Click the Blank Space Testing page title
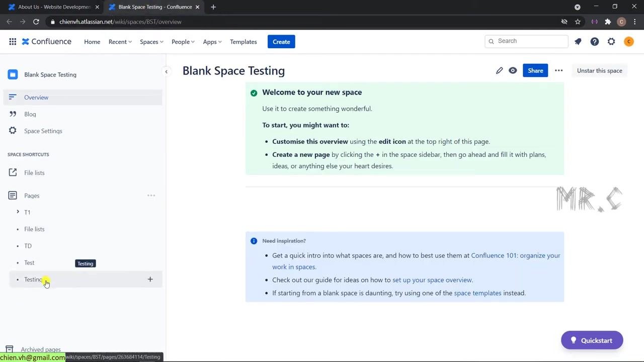The height and width of the screenshot is (362, 644). (x=233, y=71)
